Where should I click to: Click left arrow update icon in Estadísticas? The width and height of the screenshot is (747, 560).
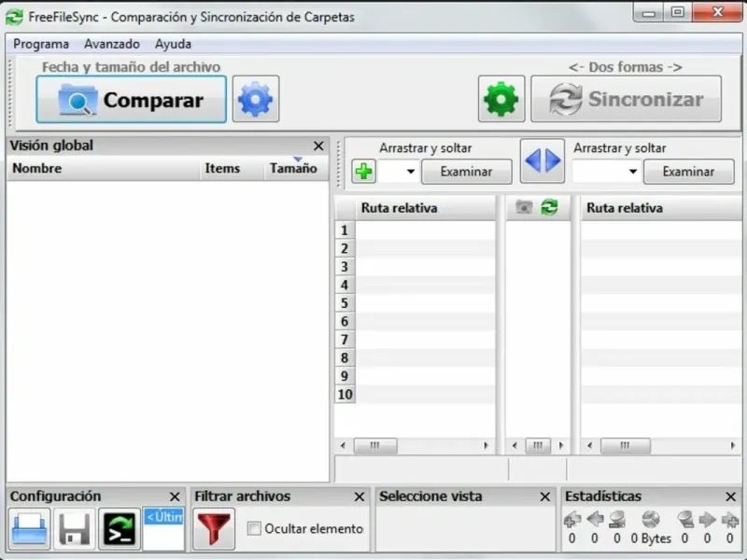tap(595, 519)
